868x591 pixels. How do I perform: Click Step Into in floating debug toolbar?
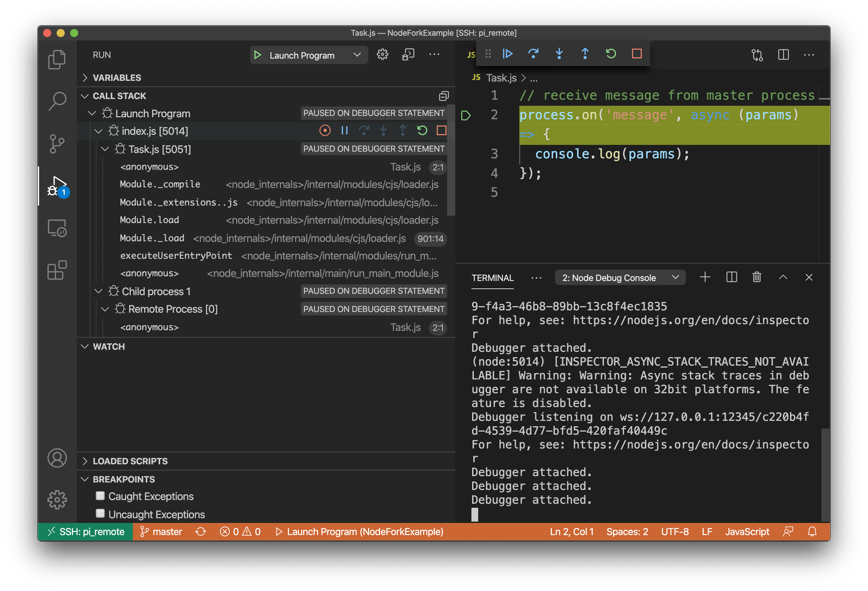(559, 54)
